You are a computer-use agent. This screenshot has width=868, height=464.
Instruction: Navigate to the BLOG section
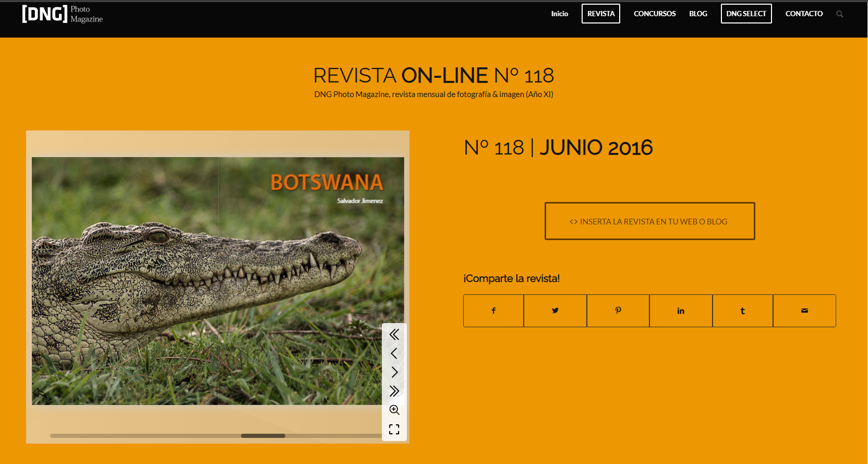point(698,14)
